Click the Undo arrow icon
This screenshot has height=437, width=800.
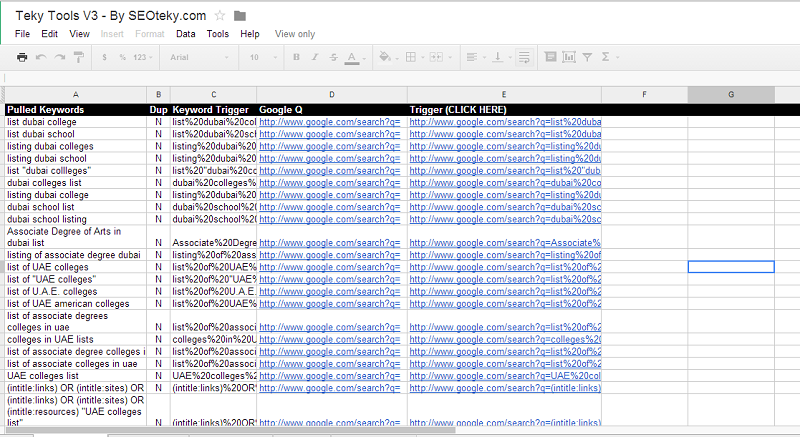[41, 57]
